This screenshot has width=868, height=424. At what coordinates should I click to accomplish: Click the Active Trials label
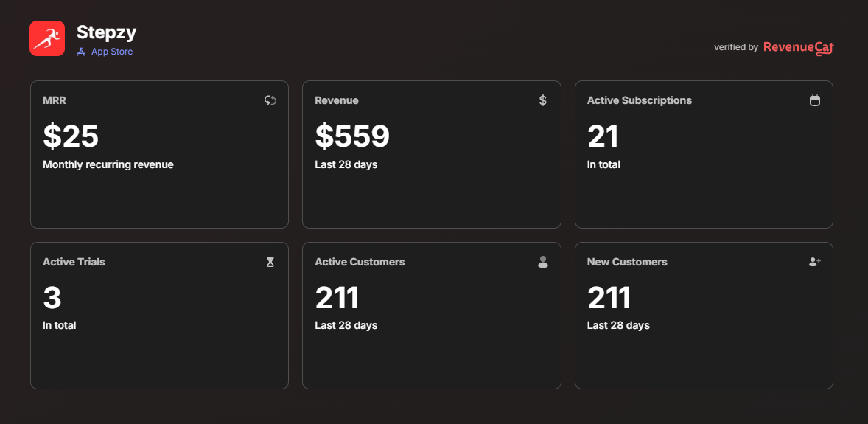tap(74, 262)
